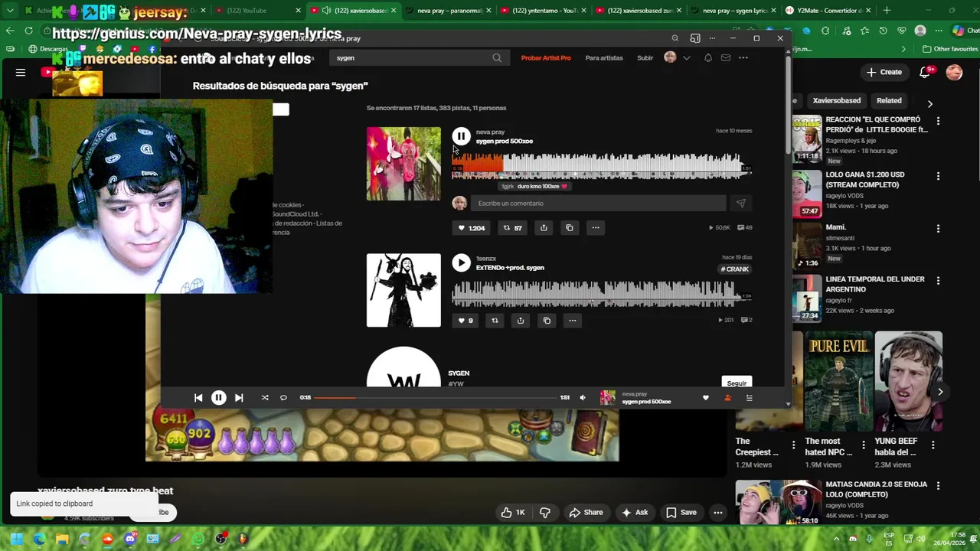The height and width of the screenshot is (551, 980).
Task: Toggle repeat in the player bar
Action: (x=283, y=398)
